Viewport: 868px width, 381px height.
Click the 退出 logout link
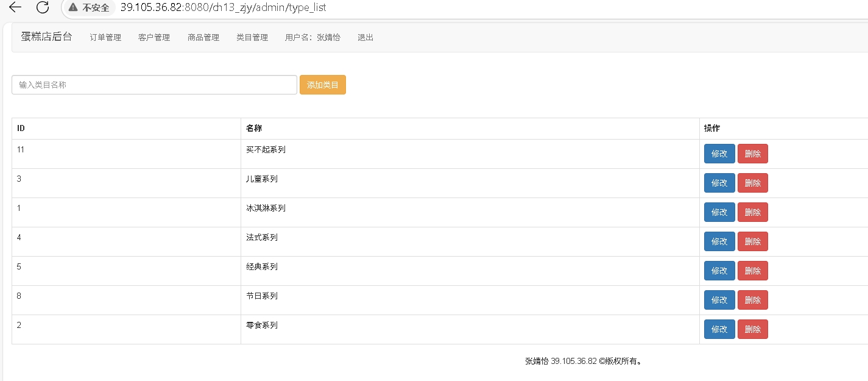(x=365, y=37)
